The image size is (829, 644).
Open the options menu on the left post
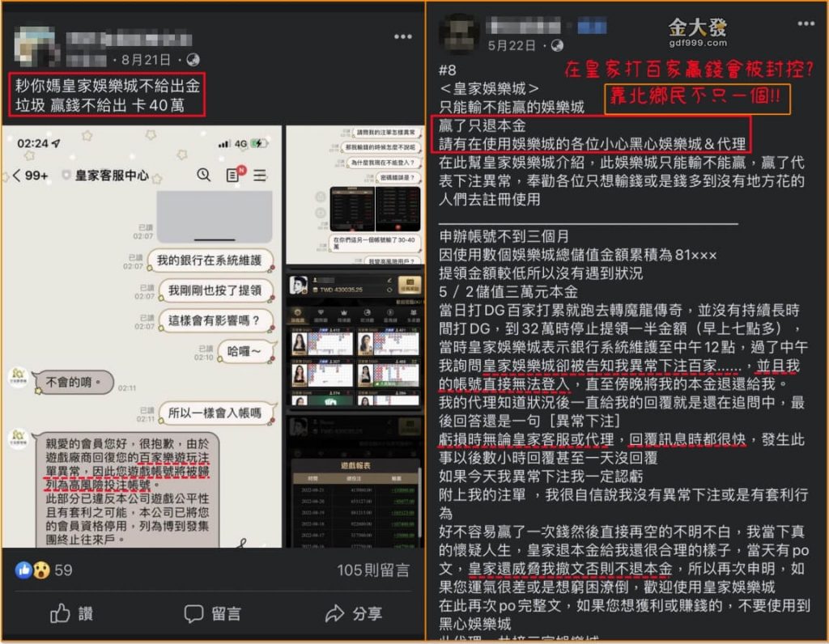(x=402, y=36)
